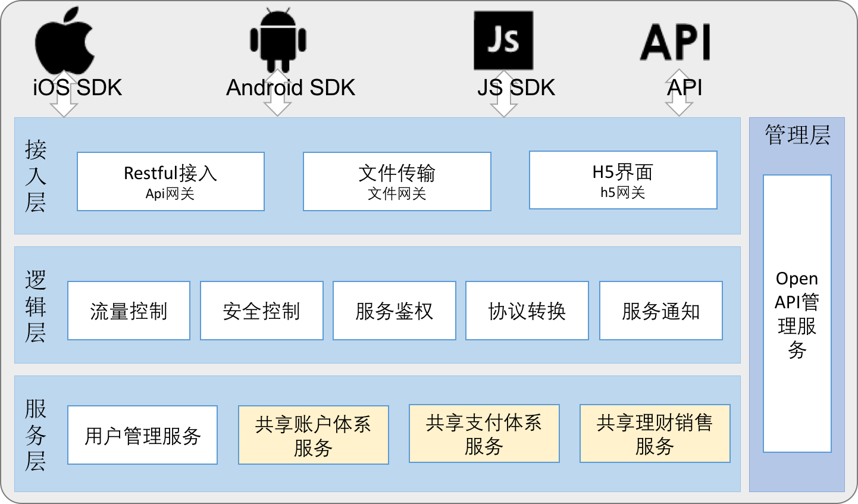Click the Apple logo icon
858x504 pixels.
(x=65, y=40)
